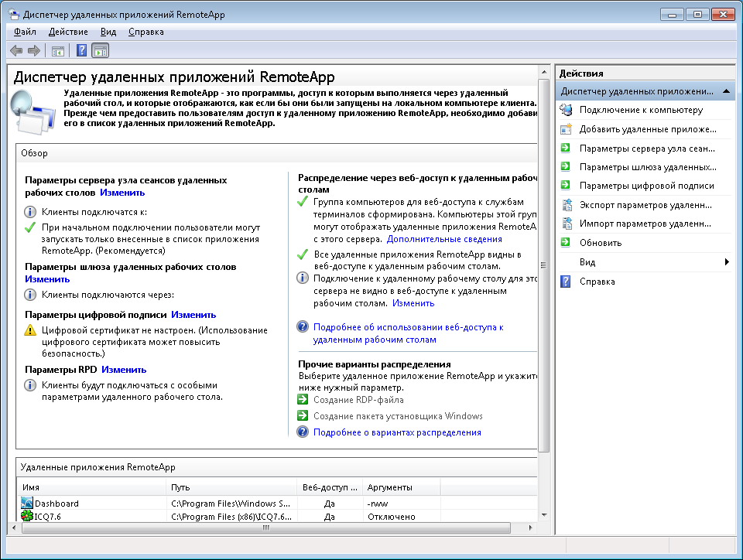Click the green arrow beside Параметры сервера узла сеансов

click(x=565, y=149)
